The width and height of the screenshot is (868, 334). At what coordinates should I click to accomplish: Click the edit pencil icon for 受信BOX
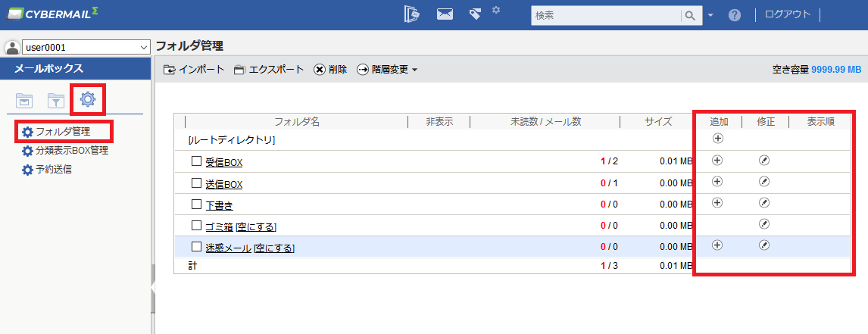[764, 160]
